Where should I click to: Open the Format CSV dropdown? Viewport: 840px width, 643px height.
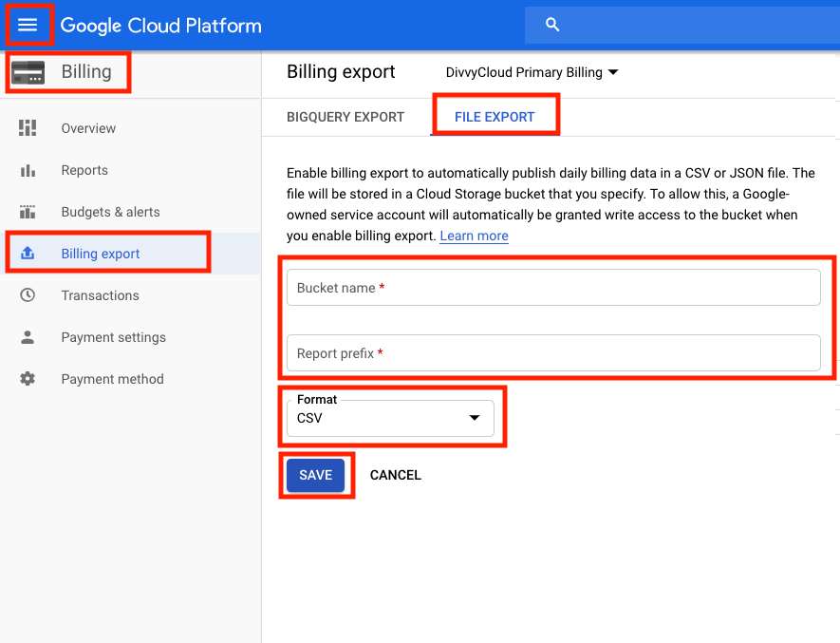click(390, 418)
